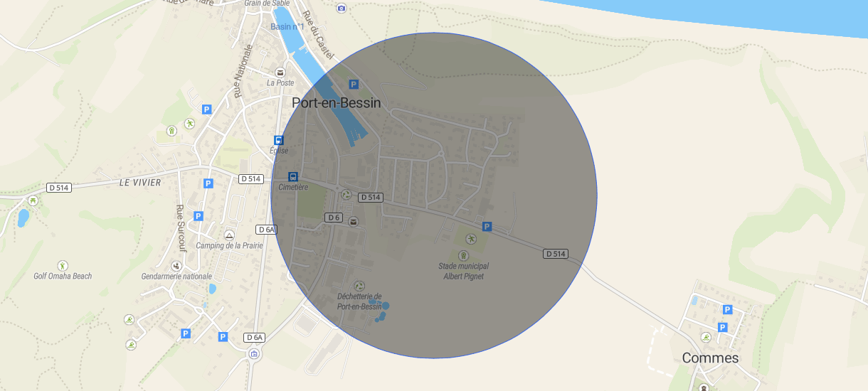Image resolution: width=868 pixels, height=391 pixels.
Task: Click the Église bus stop icon
Action: [x=279, y=140]
